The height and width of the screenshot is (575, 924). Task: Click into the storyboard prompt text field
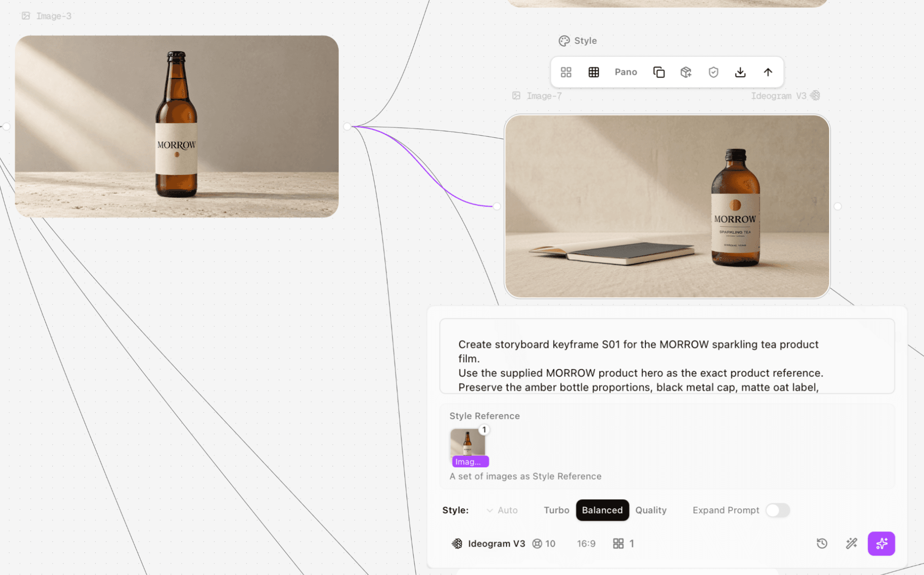tap(667, 356)
